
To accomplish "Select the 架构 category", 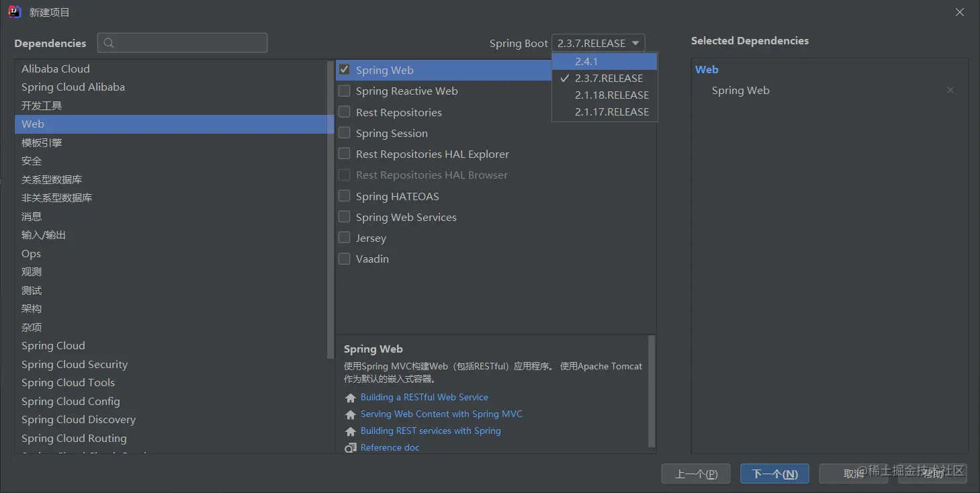I will pos(174,308).
